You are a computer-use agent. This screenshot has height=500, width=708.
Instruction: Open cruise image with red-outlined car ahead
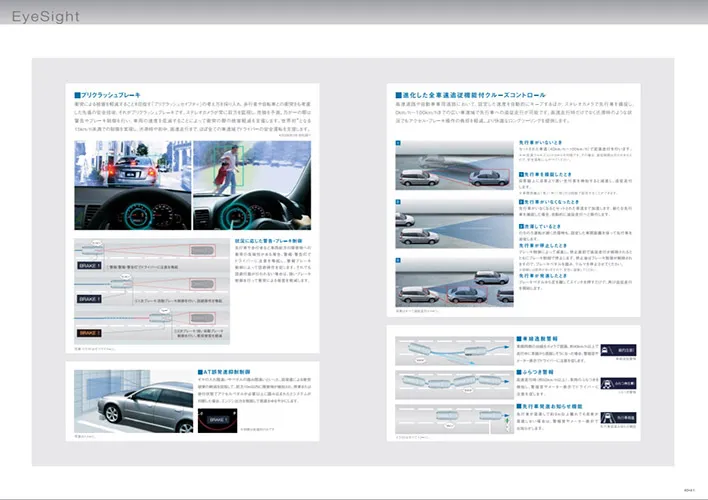point(455,165)
